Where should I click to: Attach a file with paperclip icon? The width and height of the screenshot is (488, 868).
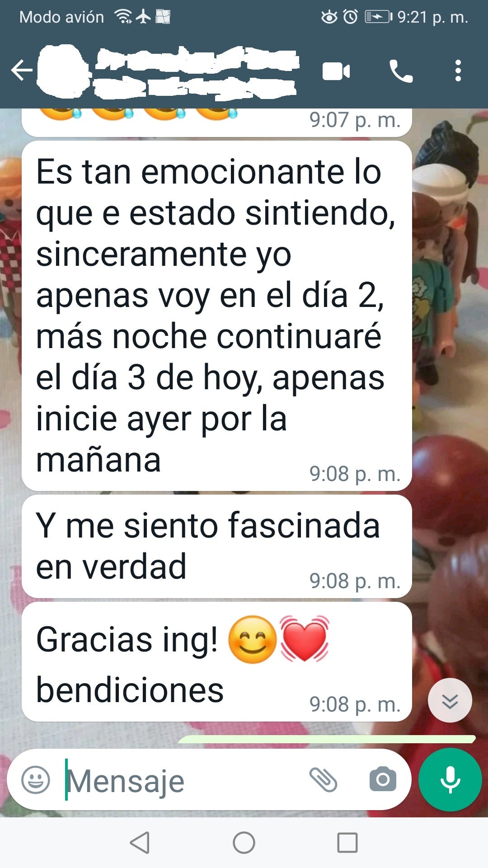coord(323,780)
